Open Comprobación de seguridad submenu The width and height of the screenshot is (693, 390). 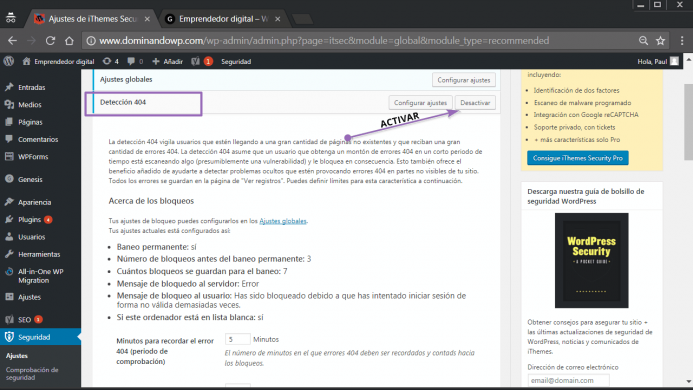coord(32,374)
